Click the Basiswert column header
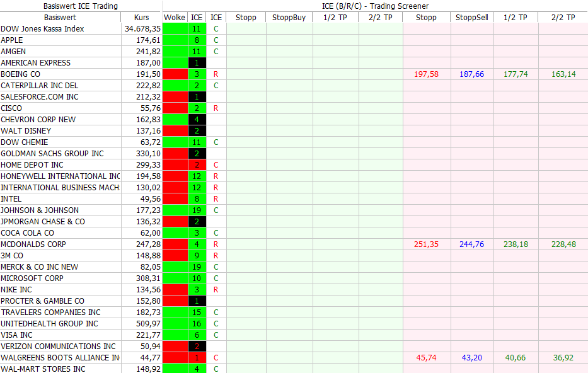The height and width of the screenshot is (373, 588). [60, 18]
